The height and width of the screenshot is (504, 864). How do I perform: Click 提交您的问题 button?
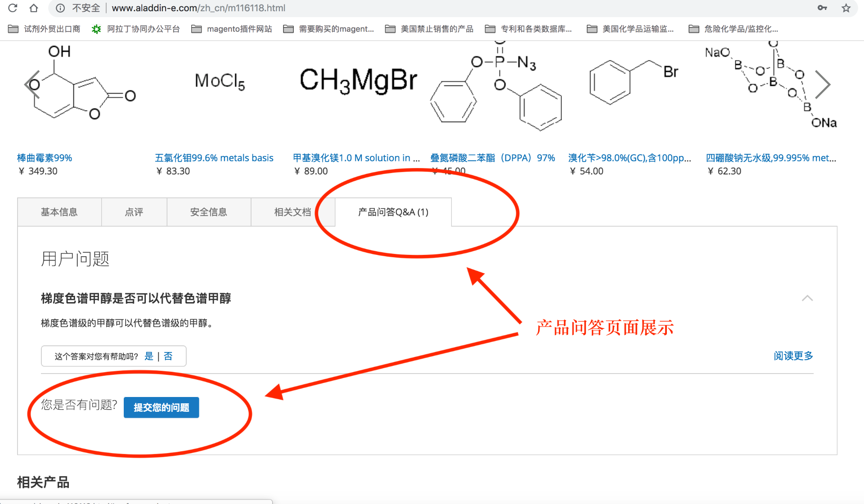pyautogui.click(x=161, y=407)
